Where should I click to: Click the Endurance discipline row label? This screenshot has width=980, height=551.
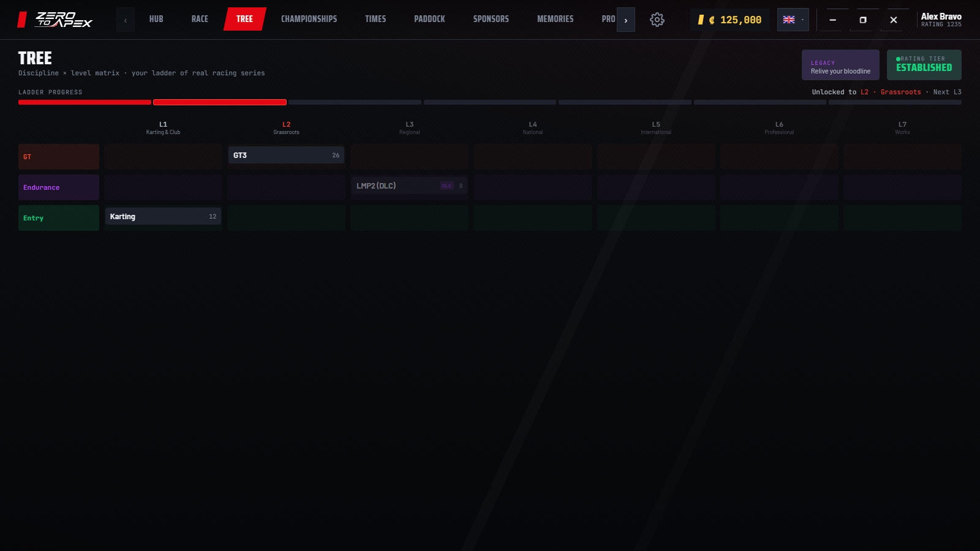(x=59, y=187)
